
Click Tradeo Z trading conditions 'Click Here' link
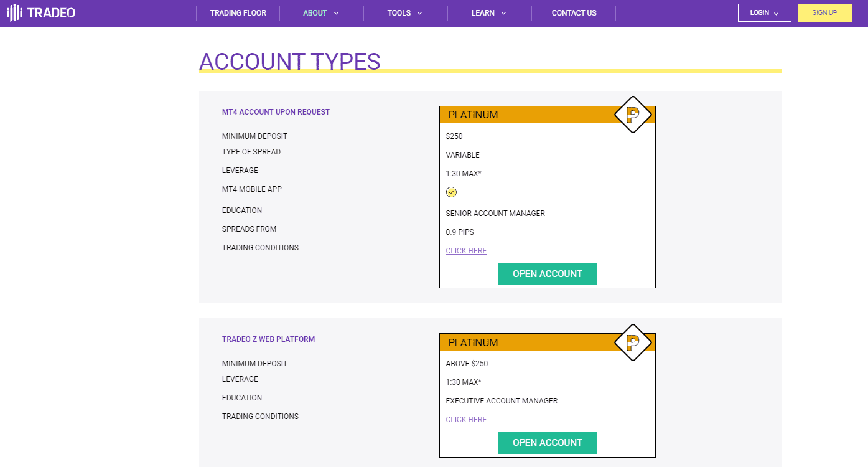[466, 420]
